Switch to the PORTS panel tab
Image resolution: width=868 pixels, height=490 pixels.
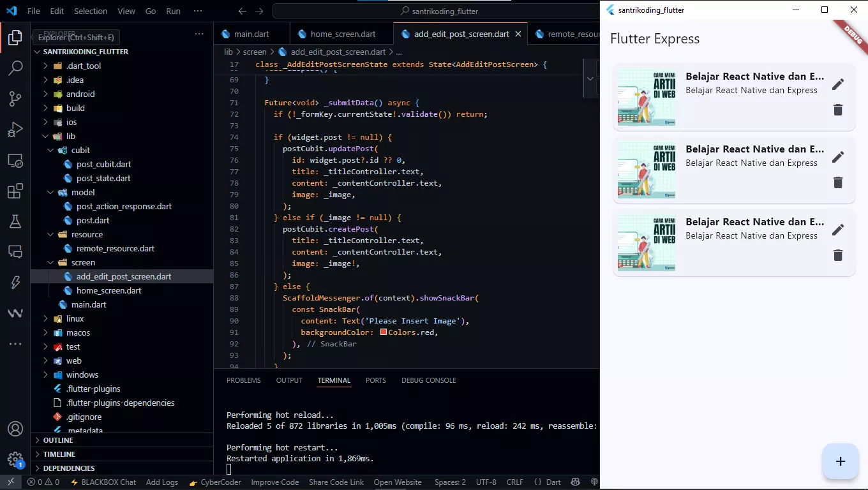376,380
